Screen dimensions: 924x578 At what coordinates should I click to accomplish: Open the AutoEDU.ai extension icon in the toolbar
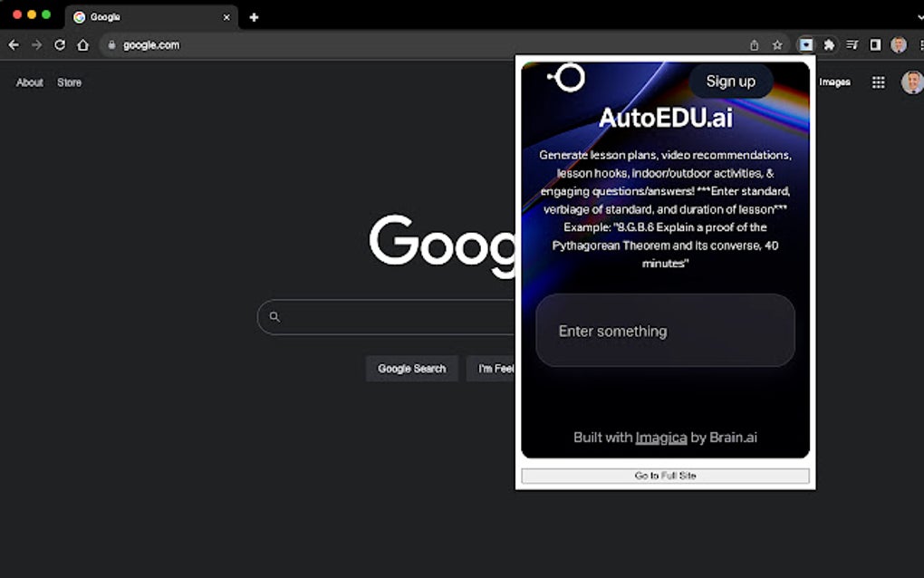click(806, 44)
